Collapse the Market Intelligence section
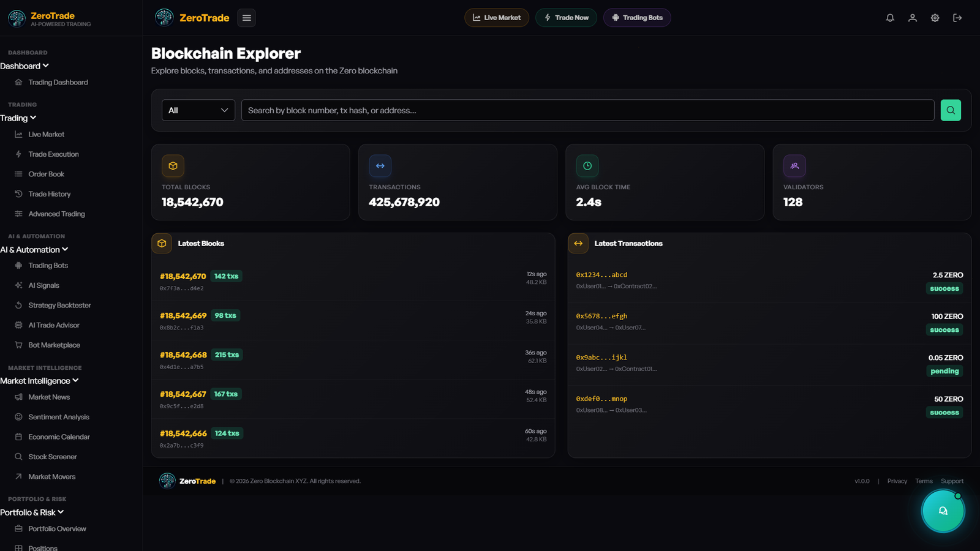This screenshot has height=551, width=980. pos(40,381)
